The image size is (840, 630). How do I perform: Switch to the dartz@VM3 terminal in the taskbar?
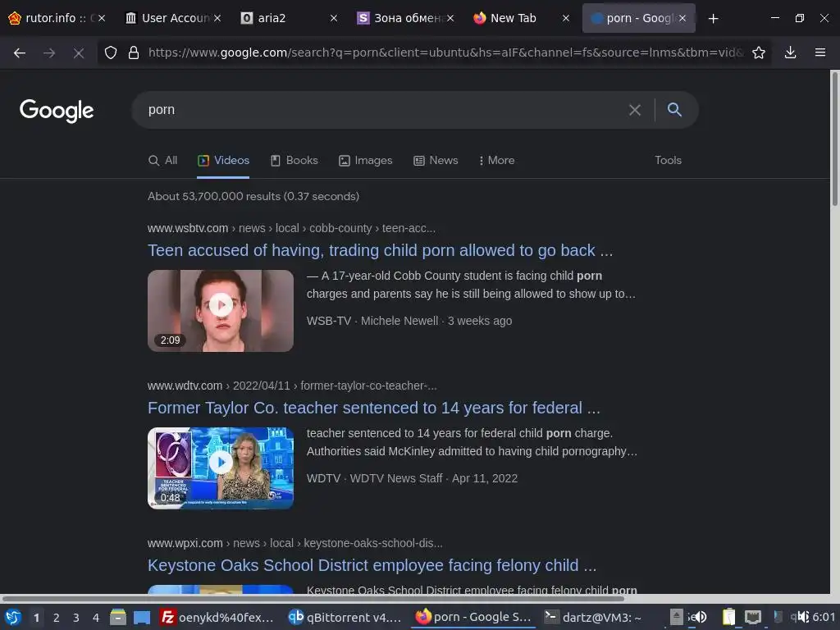[x=592, y=617]
